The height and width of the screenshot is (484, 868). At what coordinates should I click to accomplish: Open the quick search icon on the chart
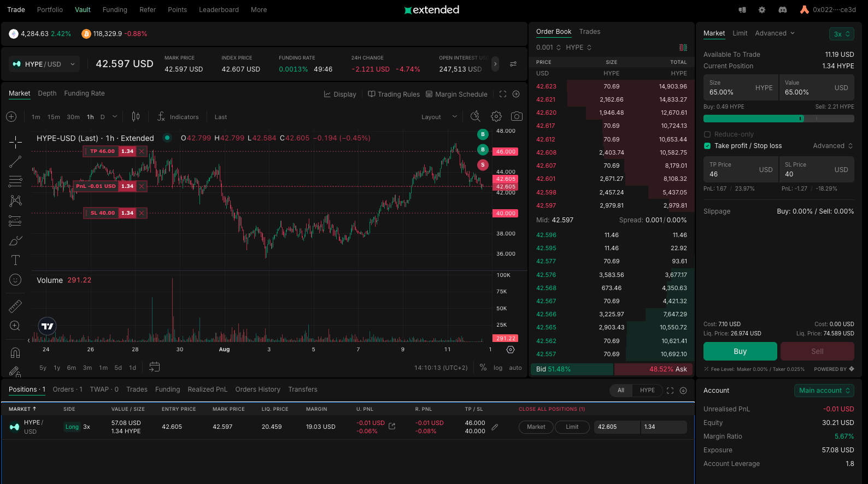[x=476, y=116]
